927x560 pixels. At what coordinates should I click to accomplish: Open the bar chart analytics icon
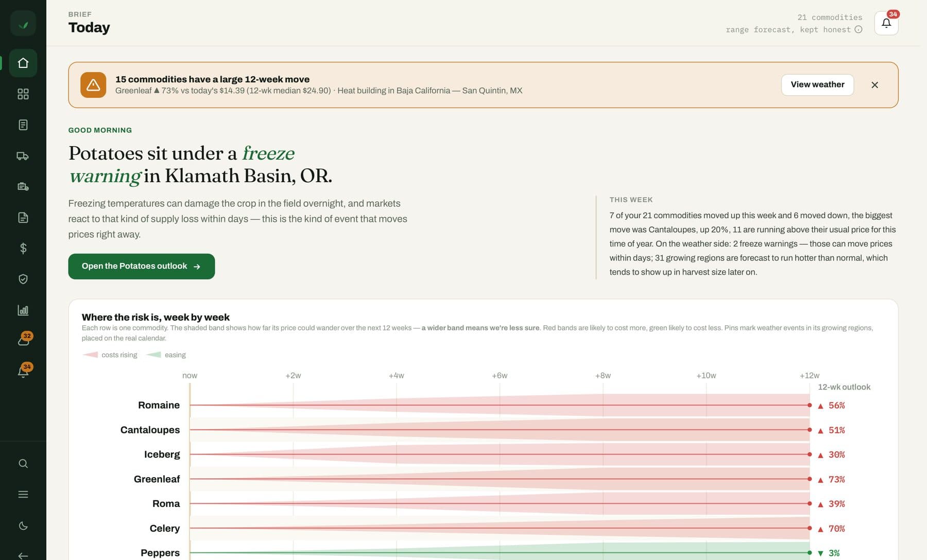23,310
